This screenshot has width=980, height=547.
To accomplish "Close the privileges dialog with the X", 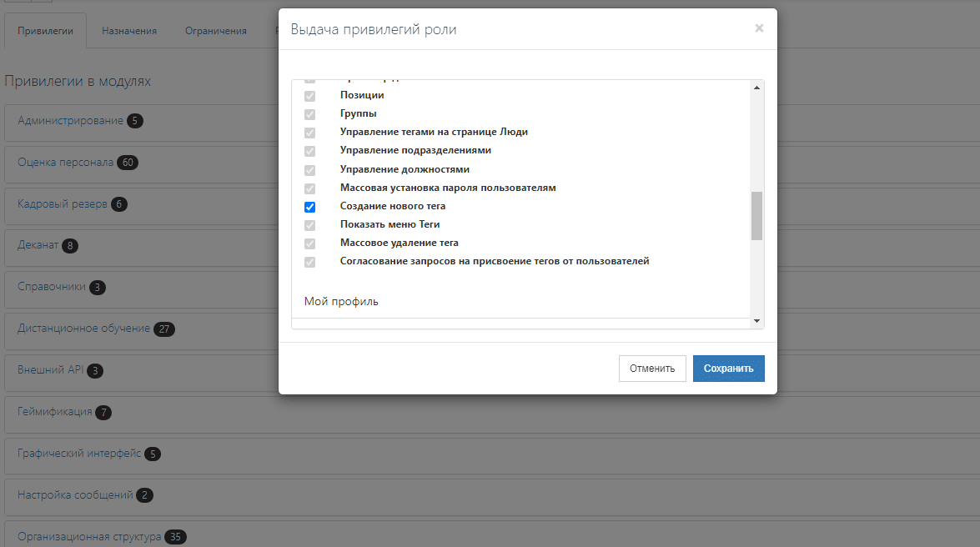I will tap(759, 28).
